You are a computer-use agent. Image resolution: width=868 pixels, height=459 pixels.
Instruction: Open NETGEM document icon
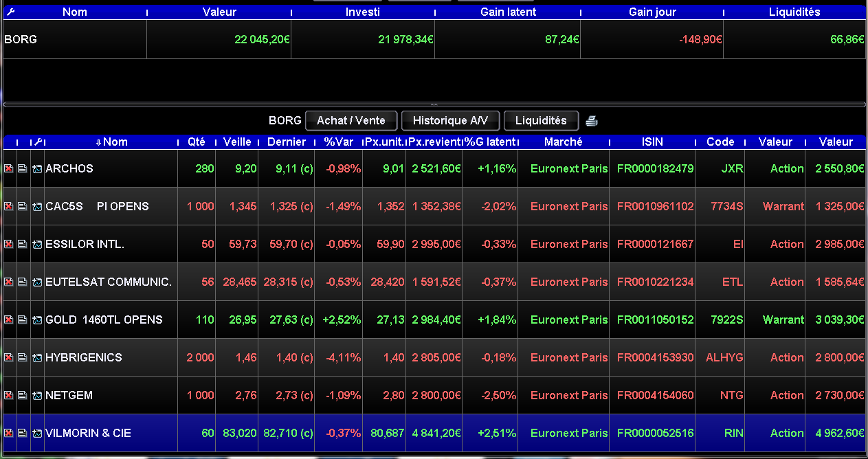[x=23, y=395]
